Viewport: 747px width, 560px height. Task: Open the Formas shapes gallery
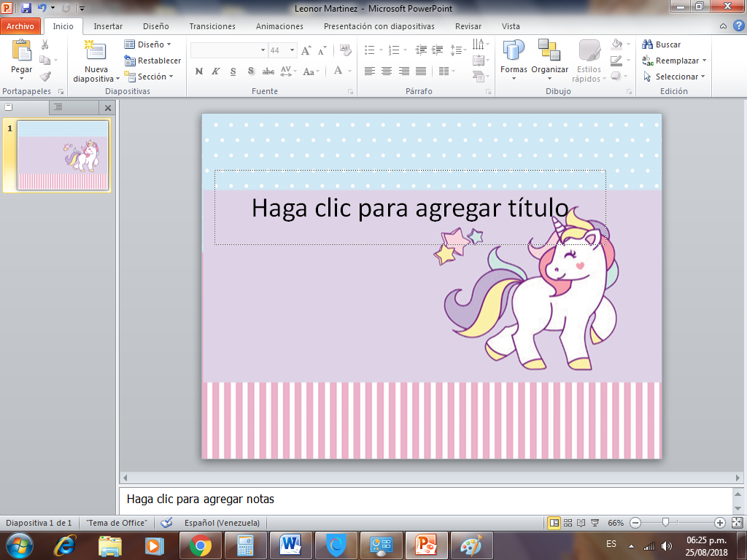514,59
